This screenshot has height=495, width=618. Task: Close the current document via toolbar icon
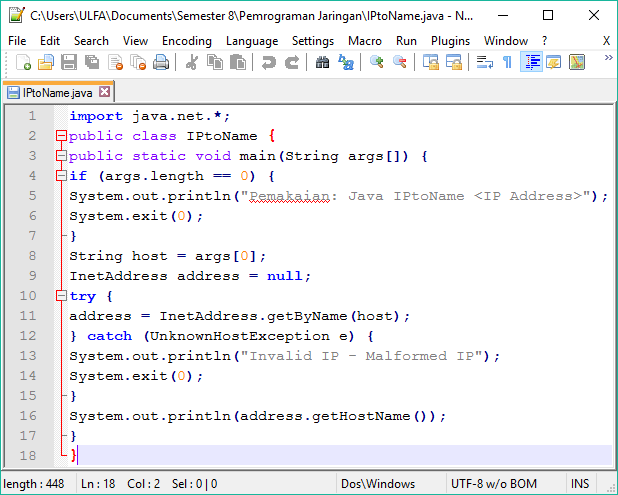115,62
